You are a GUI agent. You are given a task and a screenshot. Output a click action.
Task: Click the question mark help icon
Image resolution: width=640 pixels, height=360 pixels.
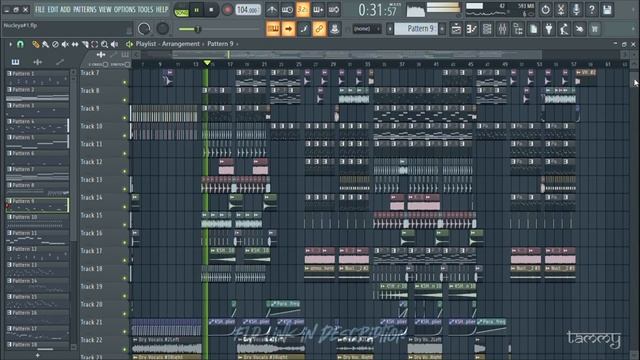point(591,9)
